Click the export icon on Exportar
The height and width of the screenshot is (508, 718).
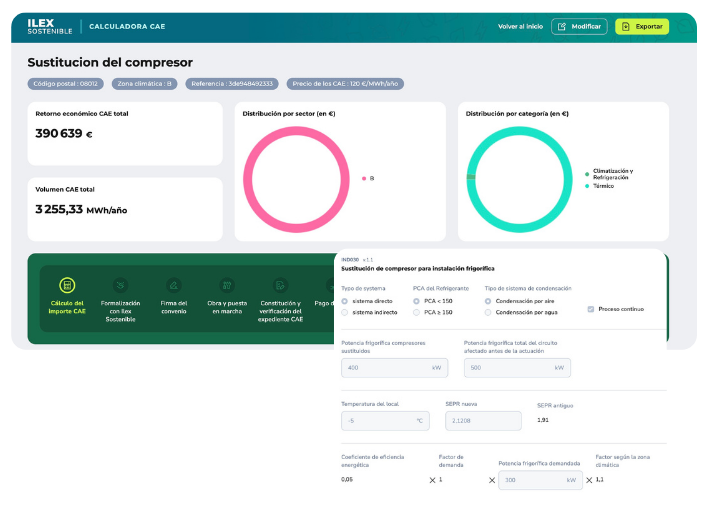626,27
